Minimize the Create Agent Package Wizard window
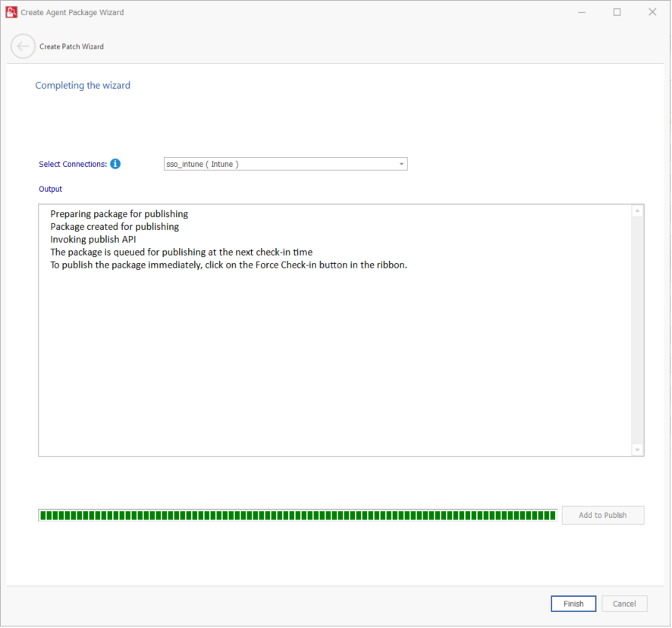Viewport: 672px width, 628px height. [581, 12]
